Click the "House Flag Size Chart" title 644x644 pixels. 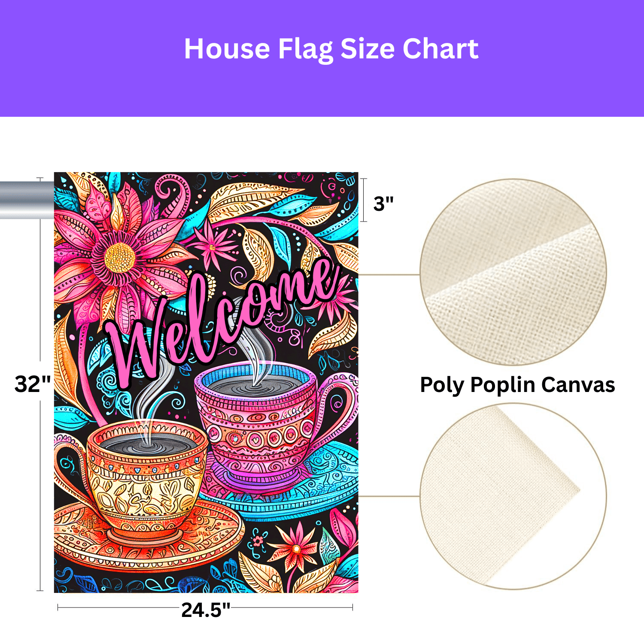tap(331, 49)
